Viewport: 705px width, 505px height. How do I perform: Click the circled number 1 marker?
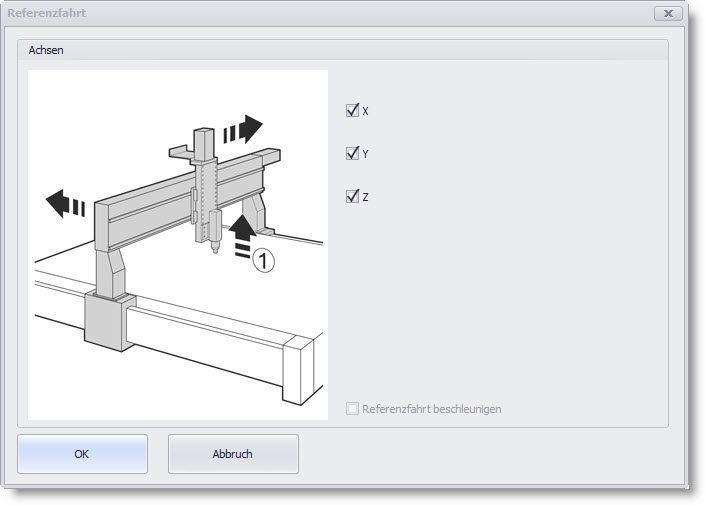pyautogui.click(x=261, y=261)
